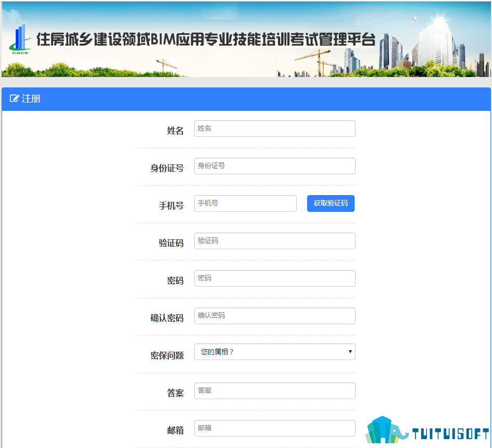This screenshot has width=492, height=448.
Task: Click the 注册 header text
Action: pyautogui.click(x=31, y=99)
